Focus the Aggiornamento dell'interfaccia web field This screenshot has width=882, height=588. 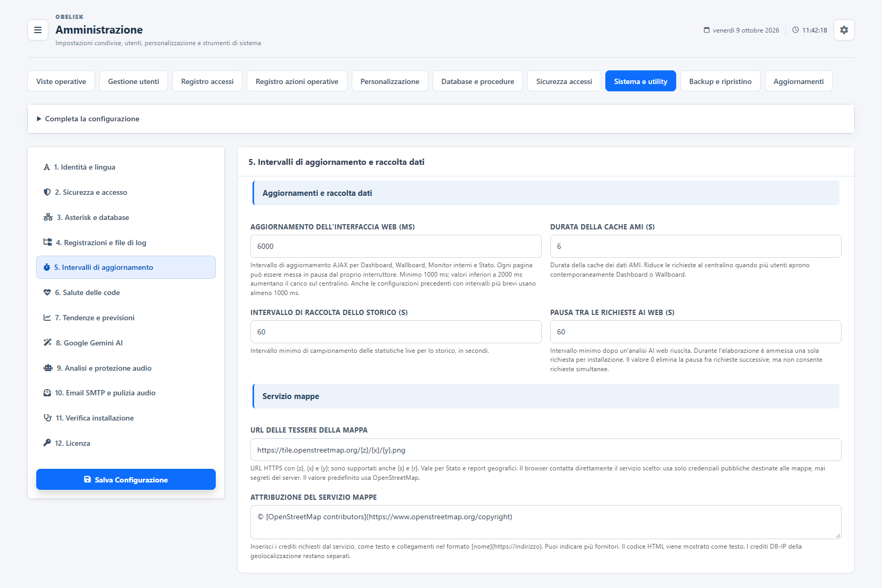click(x=396, y=246)
